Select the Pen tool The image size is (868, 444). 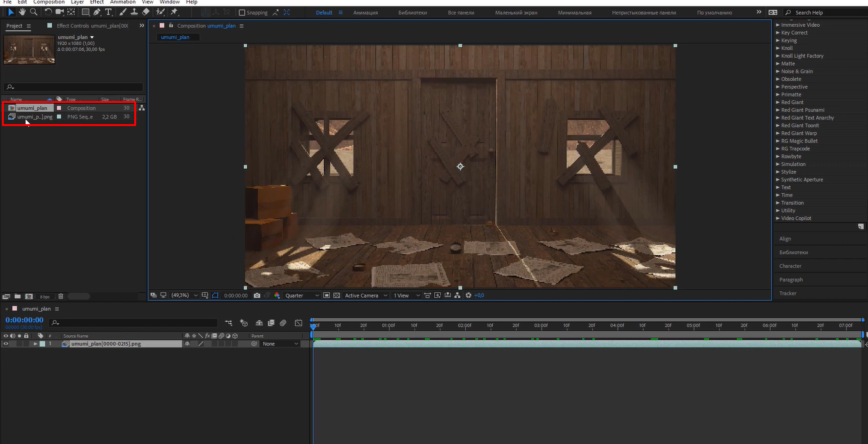97,12
